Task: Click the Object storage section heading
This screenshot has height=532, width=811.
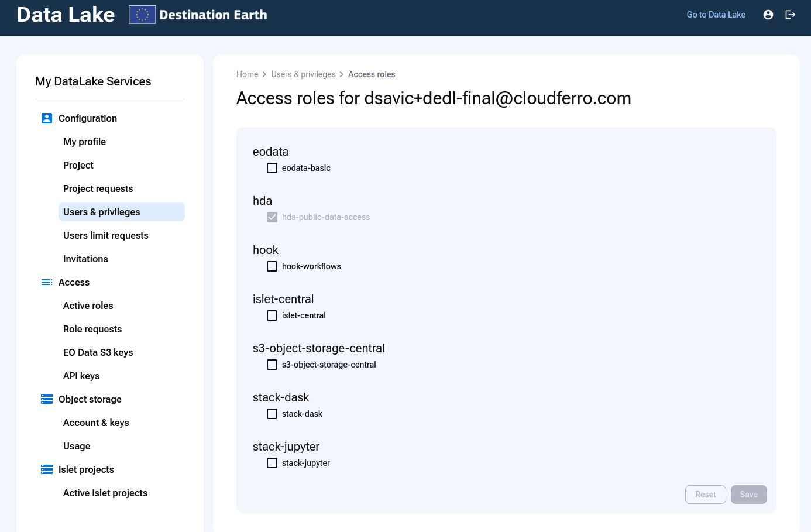Action: [90, 399]
